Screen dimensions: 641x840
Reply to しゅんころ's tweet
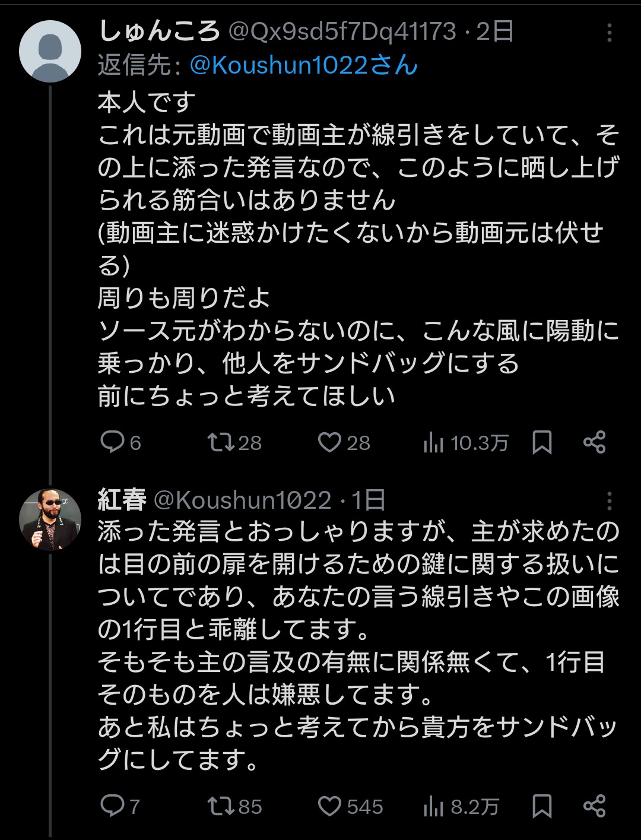(x=112, y=442)
